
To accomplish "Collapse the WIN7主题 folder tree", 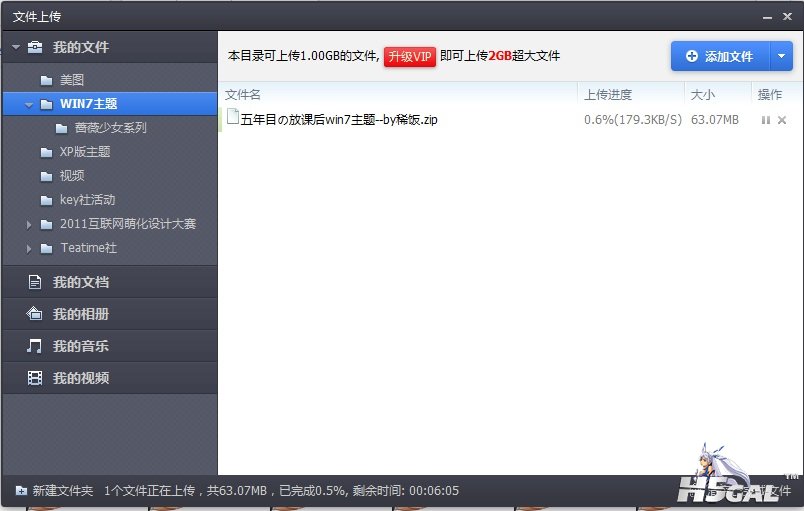I will pyautogui.click(x=29, y=104).
